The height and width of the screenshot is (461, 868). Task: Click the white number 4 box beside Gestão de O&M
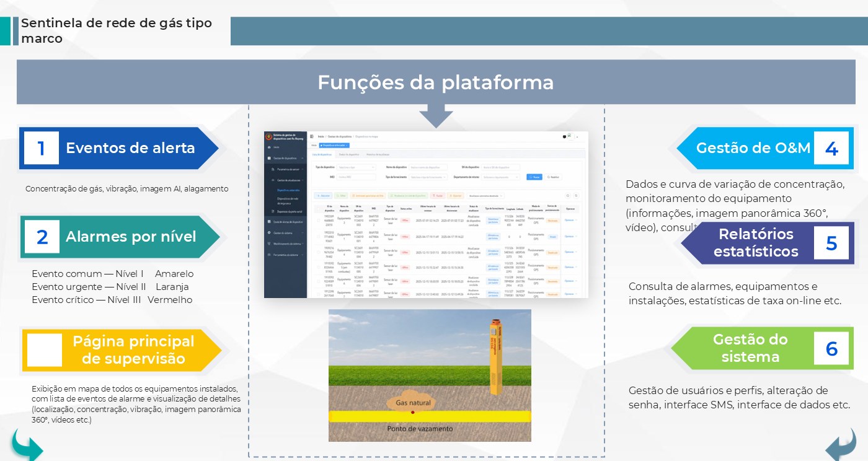pos(831,148)
